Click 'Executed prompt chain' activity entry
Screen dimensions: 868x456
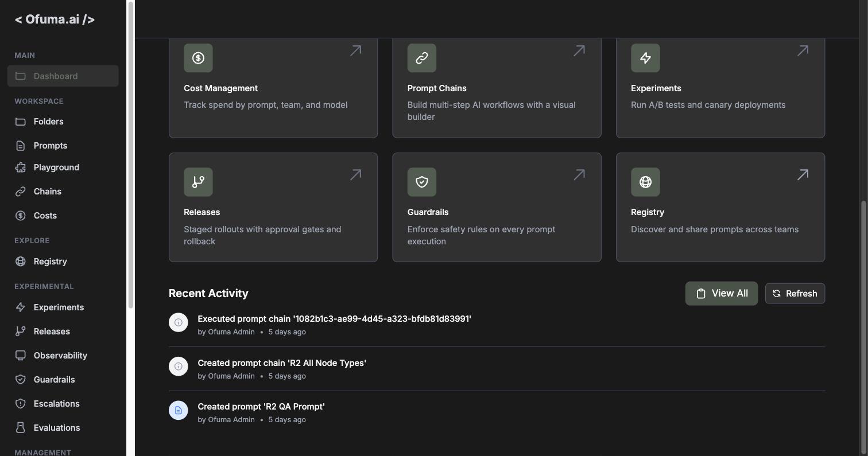[x=334, y=319]
